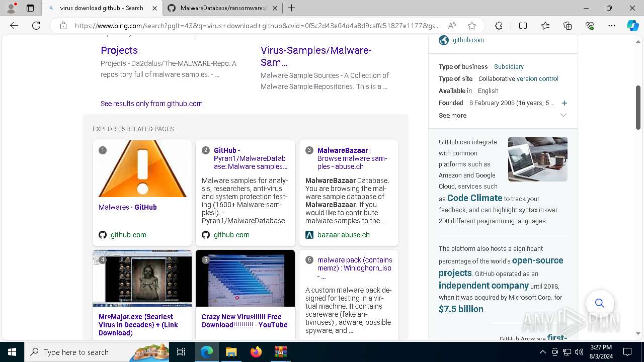Open tab actions menu icon
Image resolution: width=644 pixels, height=362 pixels.
[x=30, y=8]
